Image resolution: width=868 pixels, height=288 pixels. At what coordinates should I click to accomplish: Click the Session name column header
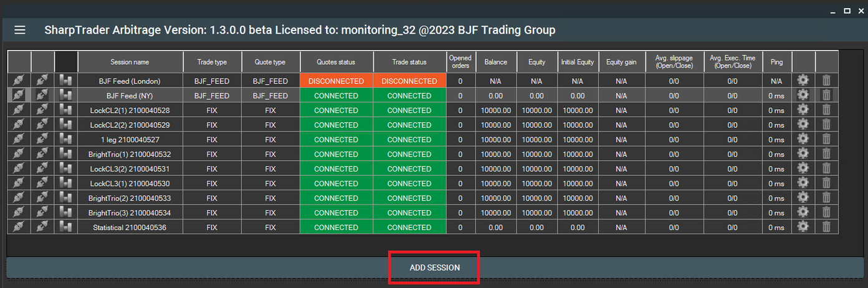(130, 62)
